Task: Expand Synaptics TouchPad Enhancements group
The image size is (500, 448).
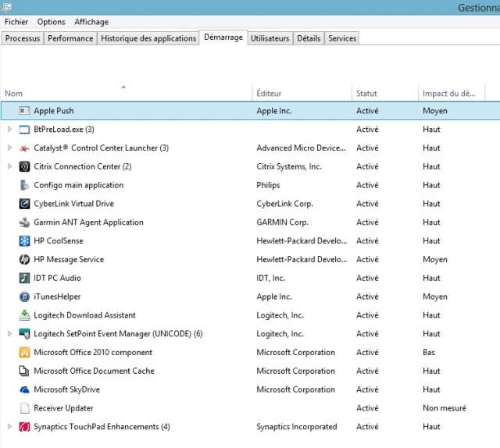Action: point(9,427)
